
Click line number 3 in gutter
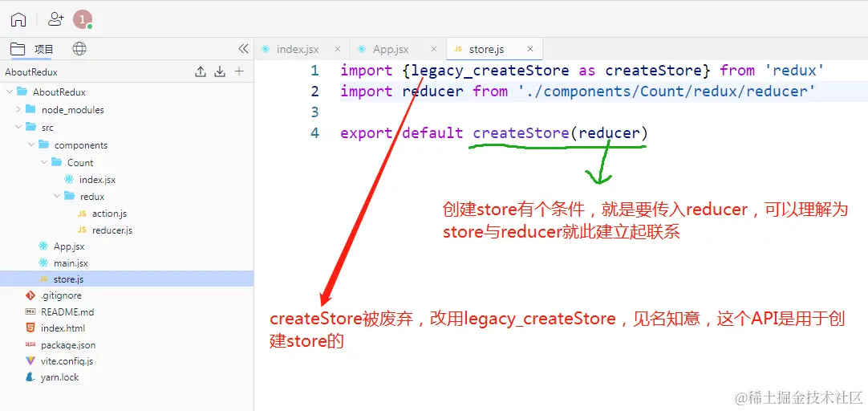click(314, 112)
